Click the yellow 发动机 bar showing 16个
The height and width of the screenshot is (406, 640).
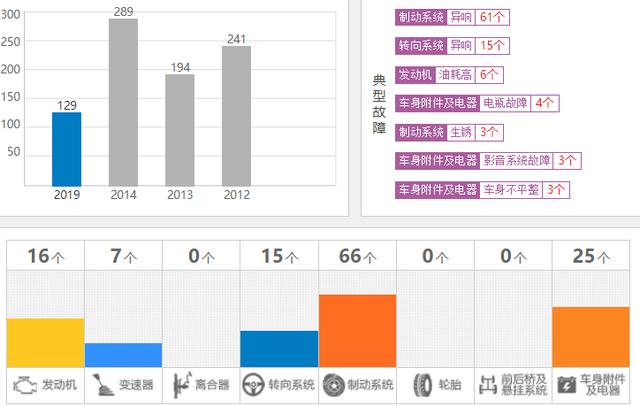point(46,343)
